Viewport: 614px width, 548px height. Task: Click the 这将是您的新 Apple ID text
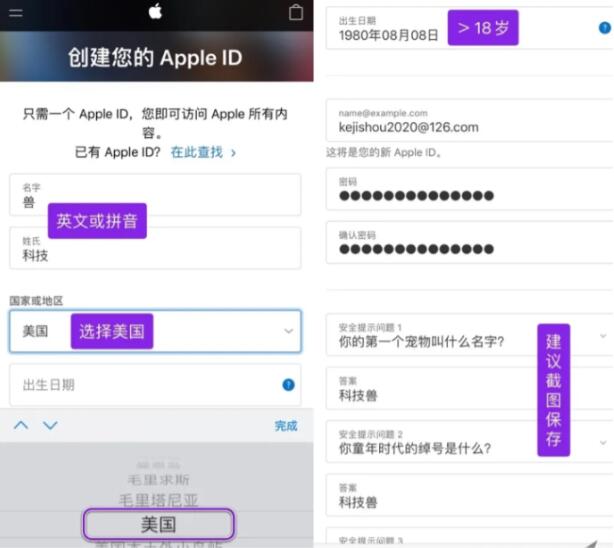click(384, 152)
